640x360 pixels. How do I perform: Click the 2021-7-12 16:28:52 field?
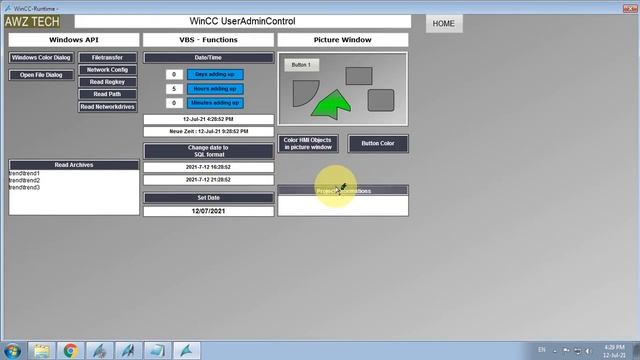click(x=208, y=167)
